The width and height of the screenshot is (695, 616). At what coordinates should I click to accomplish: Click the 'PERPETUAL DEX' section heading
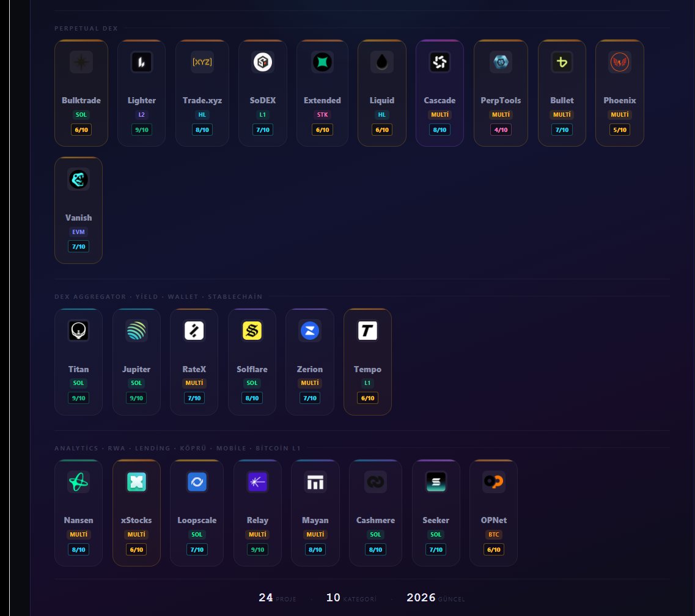(86, 28)
